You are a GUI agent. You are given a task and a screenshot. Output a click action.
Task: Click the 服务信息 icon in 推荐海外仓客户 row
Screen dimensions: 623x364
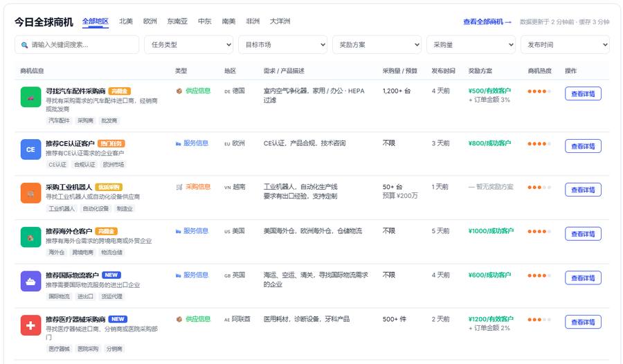tap(179, 231)
